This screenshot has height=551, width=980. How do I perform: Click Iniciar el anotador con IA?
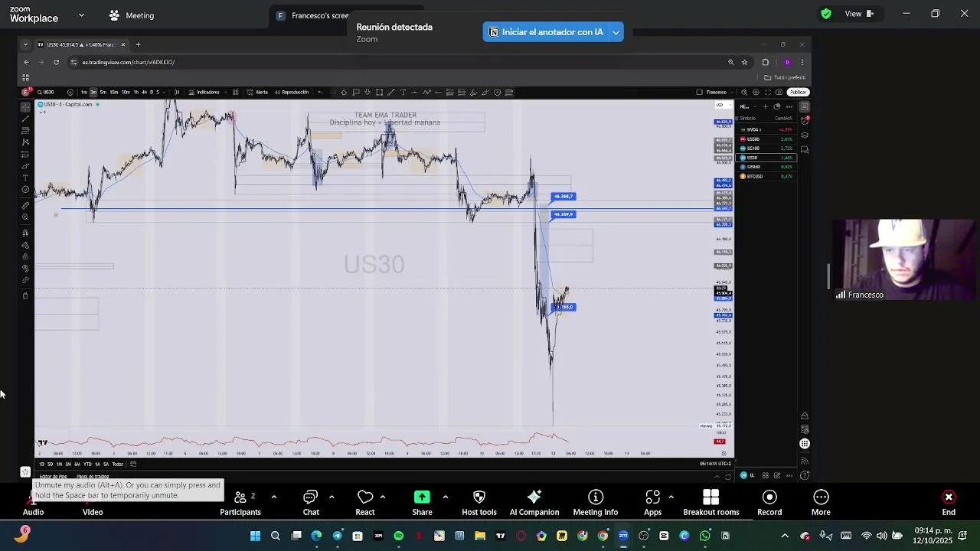[546, 32]
